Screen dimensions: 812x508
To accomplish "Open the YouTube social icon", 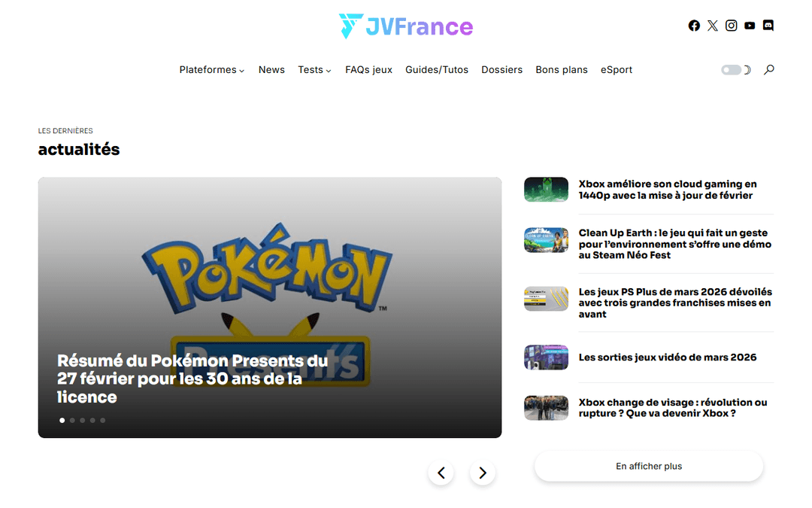I will coord(750,26).
